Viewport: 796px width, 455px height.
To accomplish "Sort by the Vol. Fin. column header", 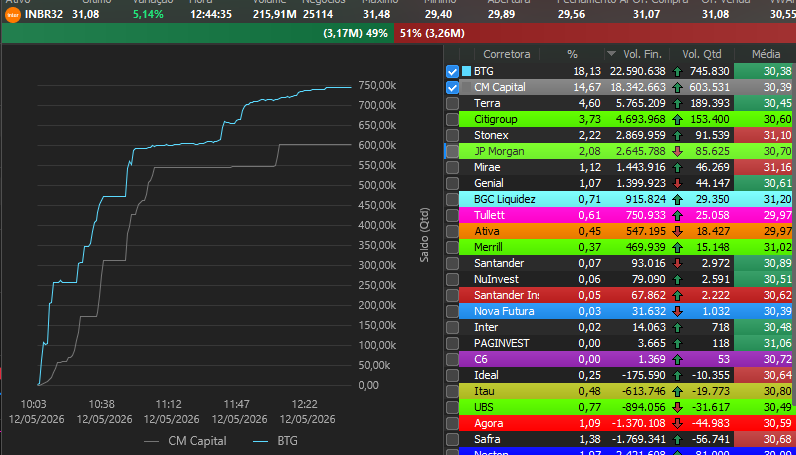I will [642, 54].
